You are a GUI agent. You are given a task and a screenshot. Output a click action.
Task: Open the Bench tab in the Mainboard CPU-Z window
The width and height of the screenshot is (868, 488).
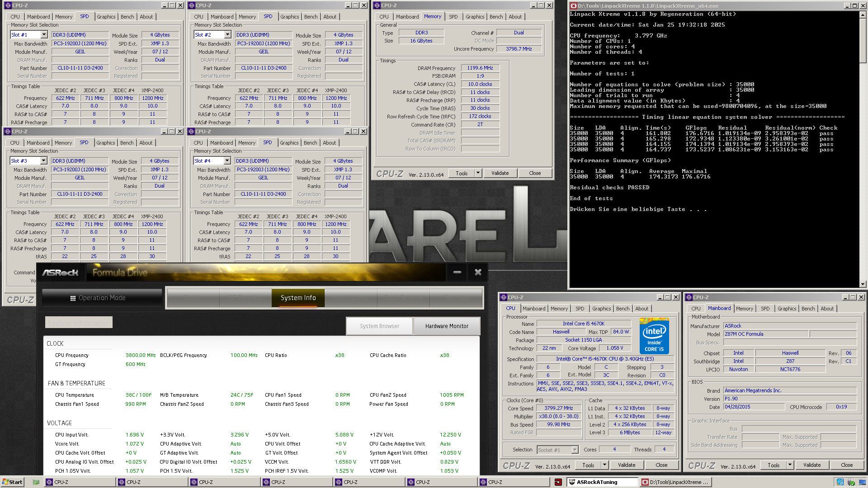click(808, 309)
